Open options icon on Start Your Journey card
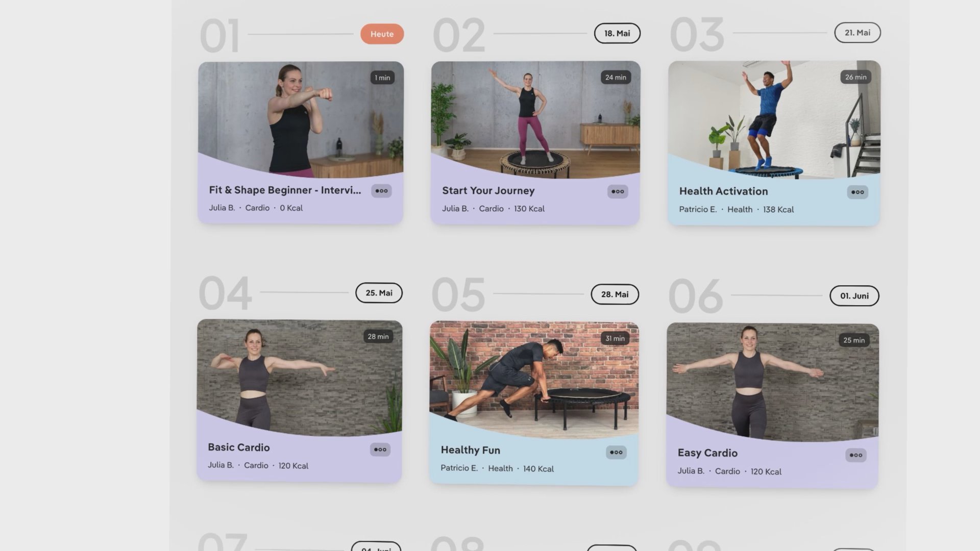 point(618,191)
